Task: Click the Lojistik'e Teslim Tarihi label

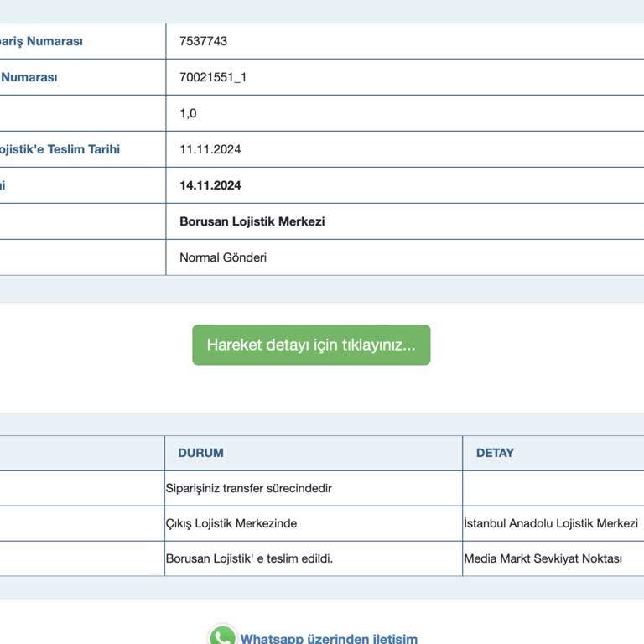Action: 59,149
